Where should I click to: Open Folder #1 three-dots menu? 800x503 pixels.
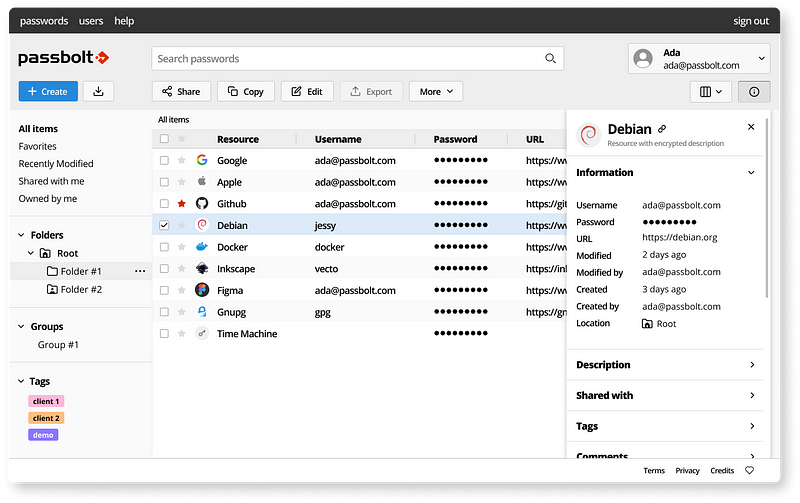[x=140, y=271]
